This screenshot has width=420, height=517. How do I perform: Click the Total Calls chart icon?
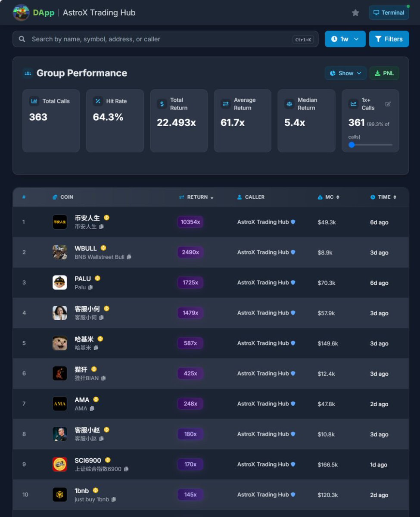point(34,101)
